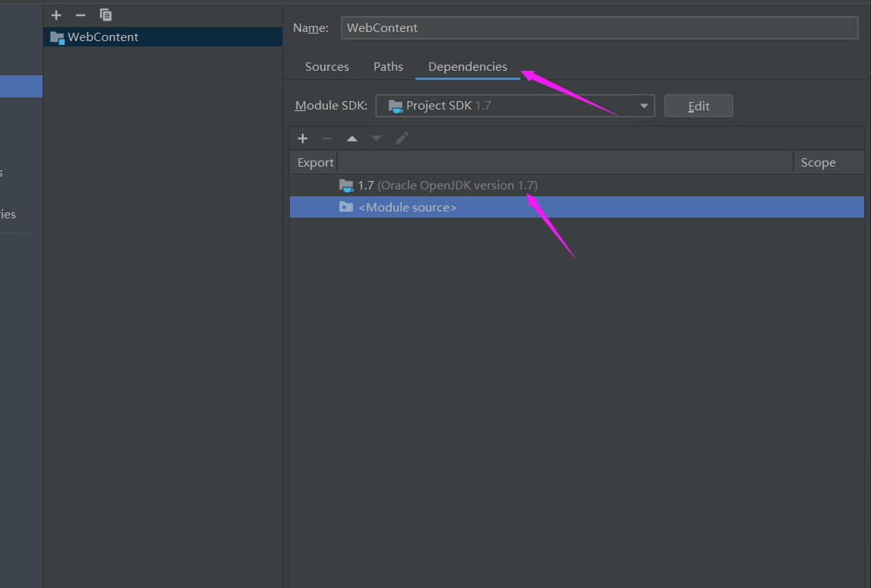The height and width of the screenshot is (588, 871).
Task: Click the WebContent module folder icon
Action: 57,38
